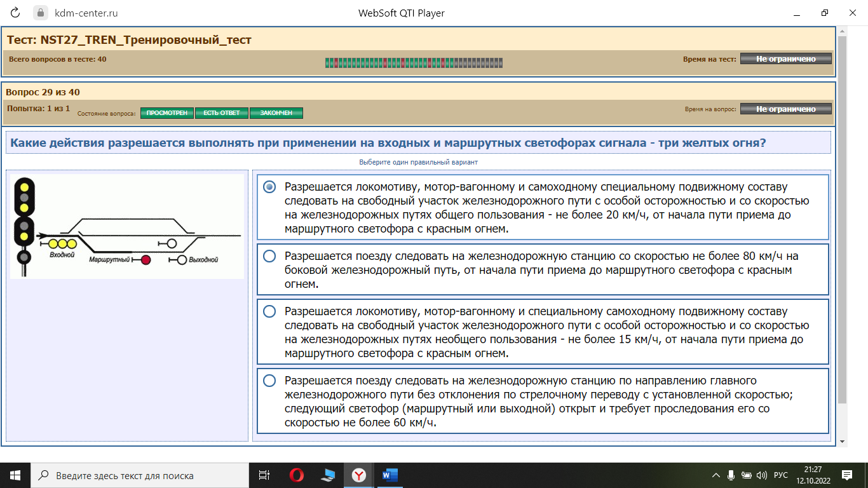Viewport: 868px width, 488px height.
Task: Open the computer app icon next to Opera
Action: click(x=328, y=475)
